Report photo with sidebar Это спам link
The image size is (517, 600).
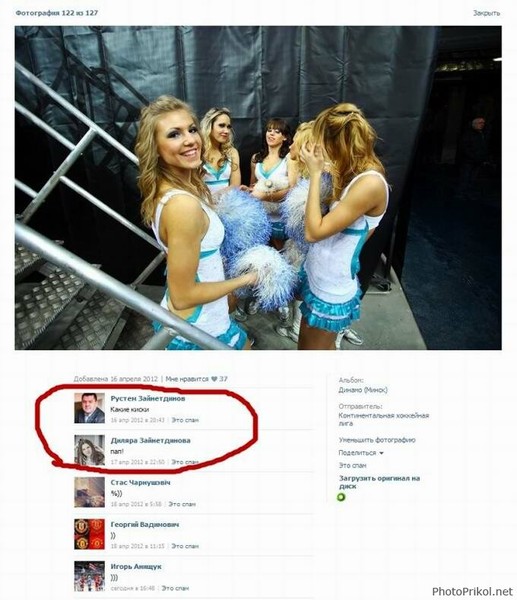[352, 466]
